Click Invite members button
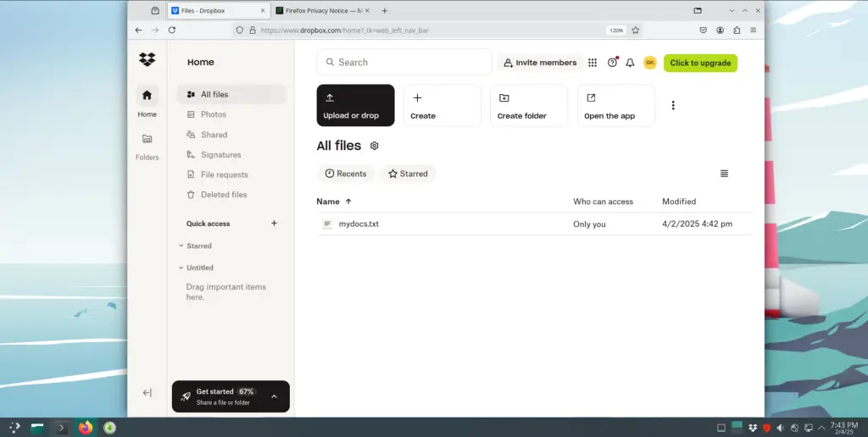The image size is (868, 437). 540,63
